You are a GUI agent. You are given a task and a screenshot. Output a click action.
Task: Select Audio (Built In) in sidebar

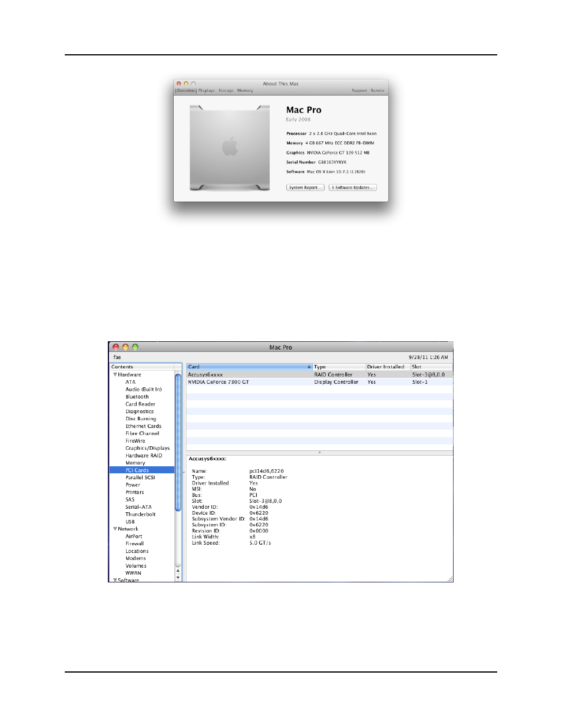coord(143,390)
